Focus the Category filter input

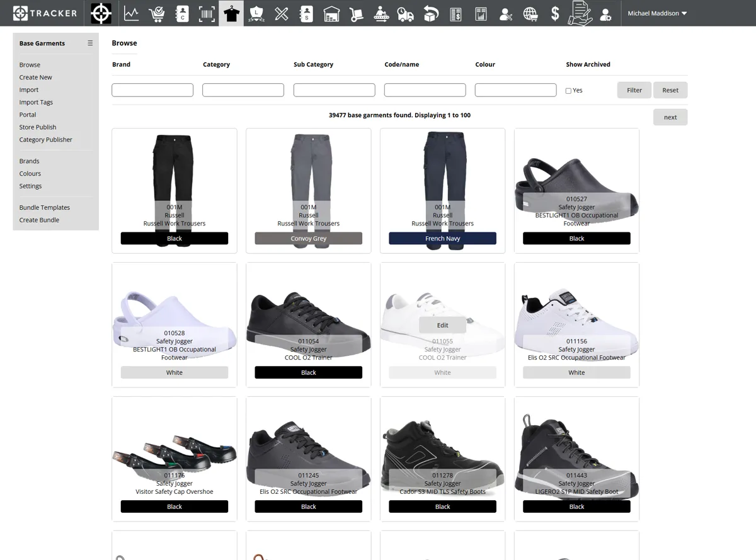pos(243,90)
